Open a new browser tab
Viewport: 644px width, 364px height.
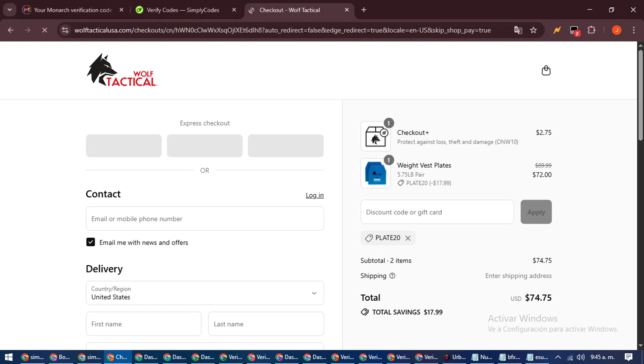click(x=364, y=10)
